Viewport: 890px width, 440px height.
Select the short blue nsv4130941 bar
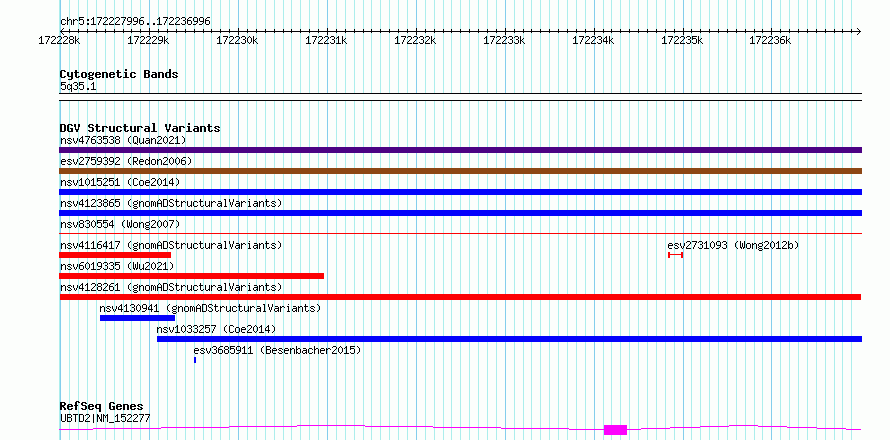pyautogui.click(x=137, y=318)
